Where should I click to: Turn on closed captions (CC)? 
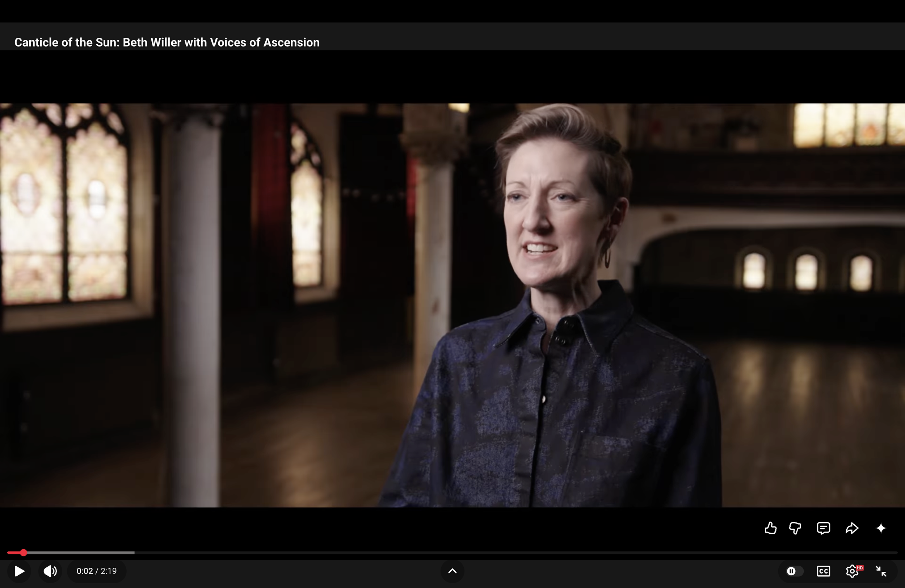pyautogui.click(x=823, y=571)
